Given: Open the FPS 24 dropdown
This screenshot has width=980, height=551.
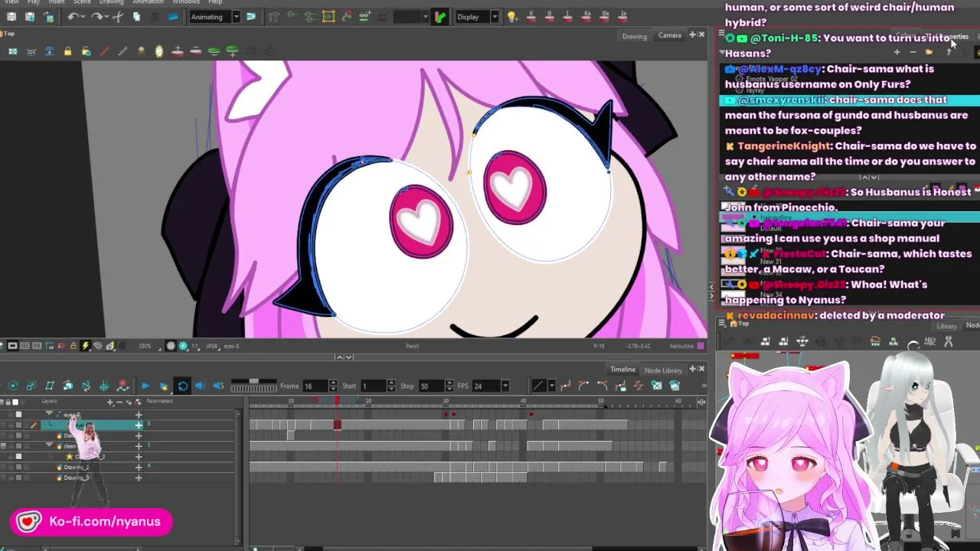Looking at the screenshot, I should point(505,386).
